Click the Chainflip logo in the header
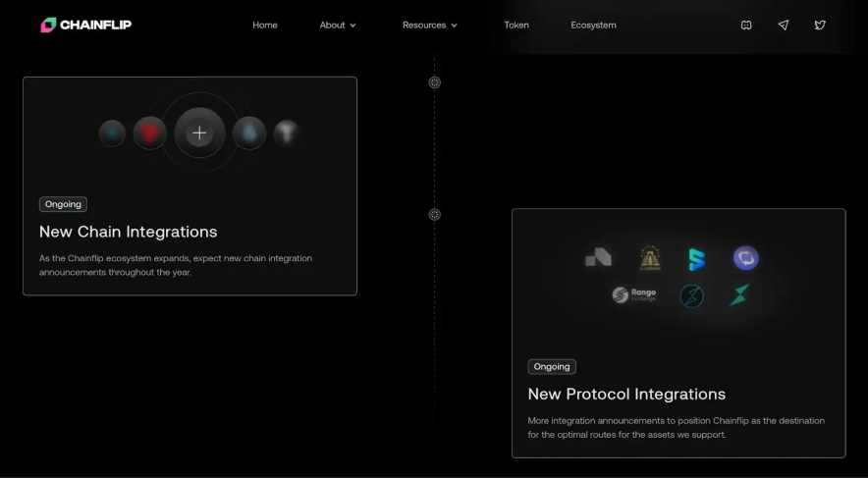Image resolution: width=868 pixels, height=478 pixels. pos(86,25)
